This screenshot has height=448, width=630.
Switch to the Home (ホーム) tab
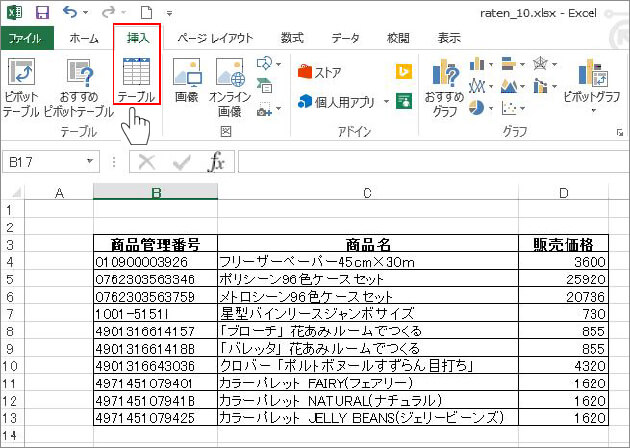click(84, 38)
